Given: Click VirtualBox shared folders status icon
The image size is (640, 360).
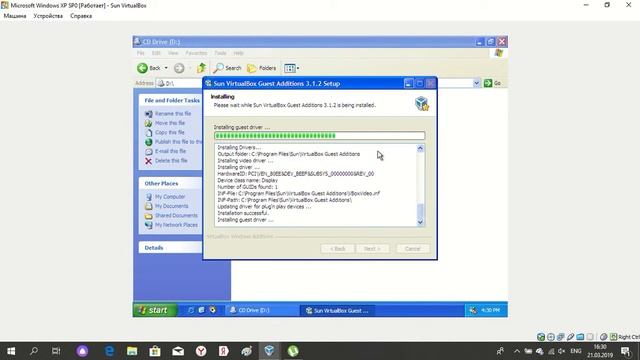Looking at the screenshot, I should click(580, 337).
